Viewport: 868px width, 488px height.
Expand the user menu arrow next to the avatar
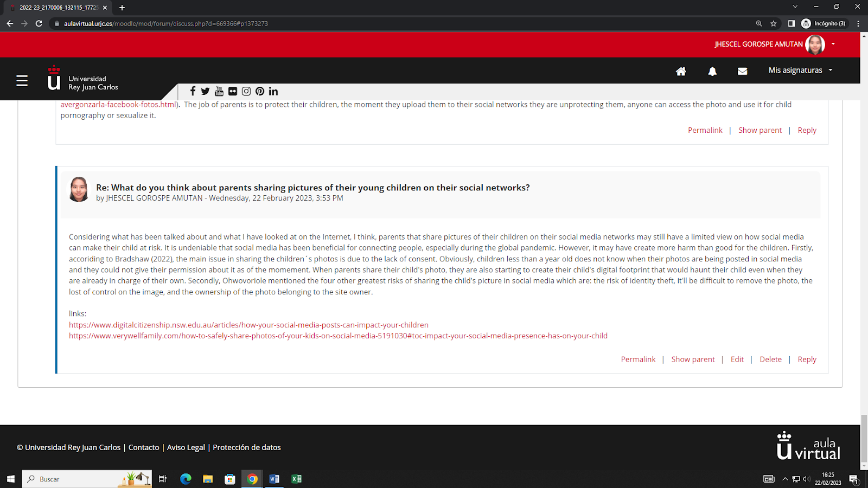point(833,44)
